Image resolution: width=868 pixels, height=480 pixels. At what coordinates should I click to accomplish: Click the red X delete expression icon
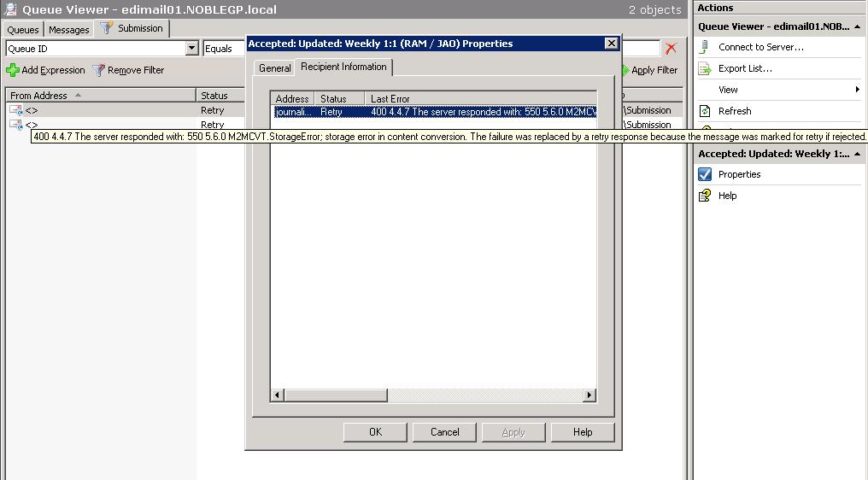click(x=671, y=49)
